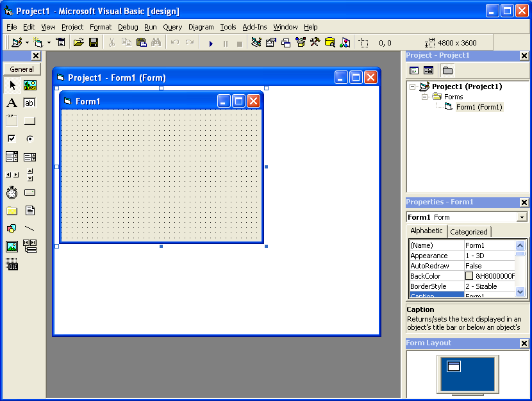Close the Form Layout panel
The image size is (532, 401).
[524, 343]
